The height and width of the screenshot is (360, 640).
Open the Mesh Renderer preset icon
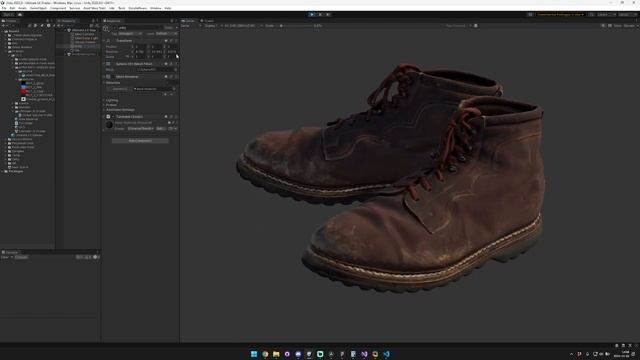click(x=171, y=77)
